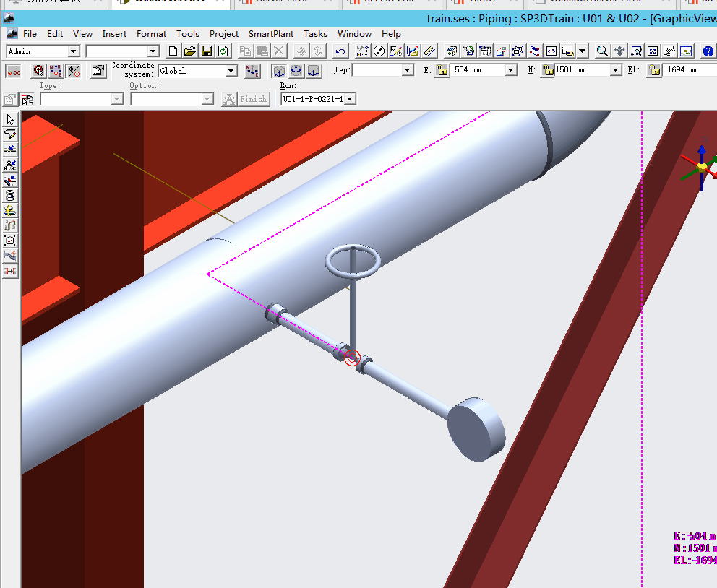The width and height of the screenshot is (717, 588).
Task: Open Help via the blue question mark
Action: pyautogui.click(x=708, y=51)
